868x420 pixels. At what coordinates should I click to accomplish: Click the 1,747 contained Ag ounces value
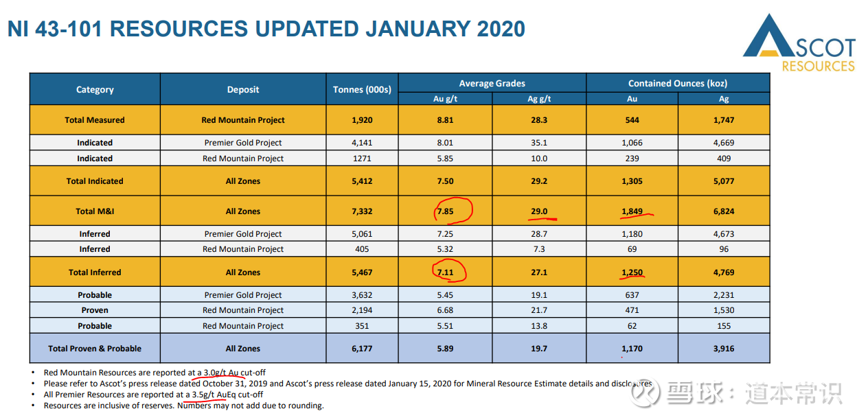coord(724,120)
